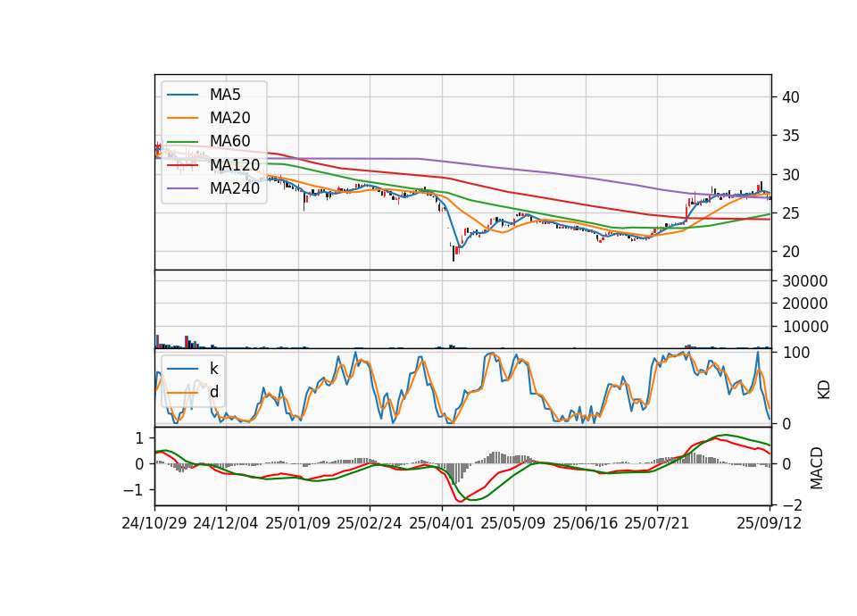Click the MACD right axis value −2

pyautogui.click(x=792, y=504)
